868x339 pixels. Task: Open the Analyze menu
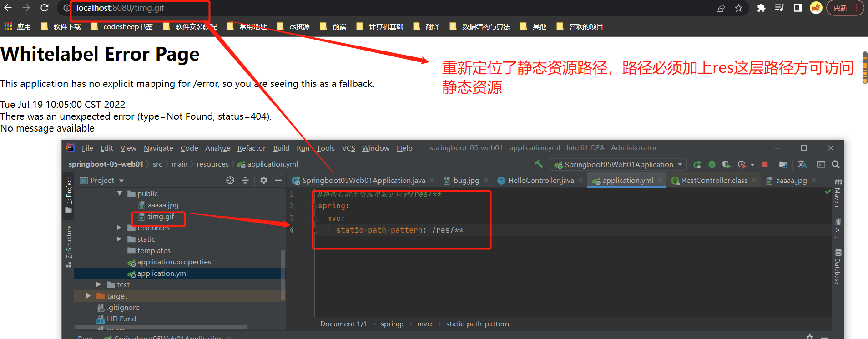pos(217,148)
